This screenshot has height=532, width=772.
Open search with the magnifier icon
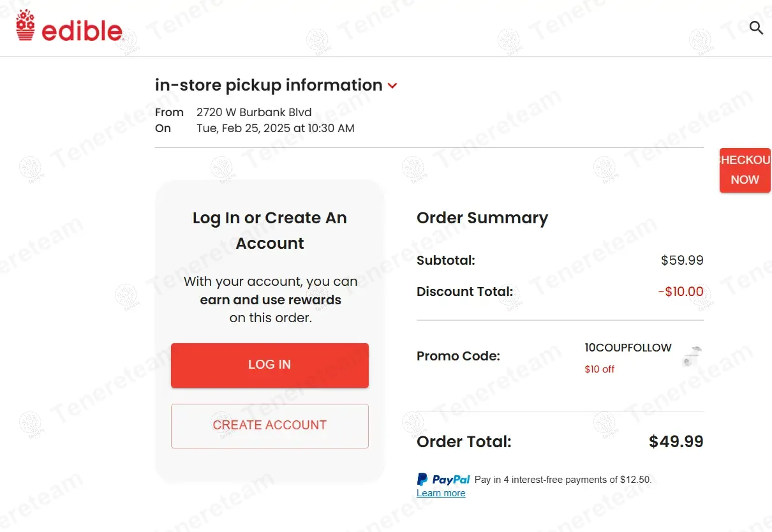tap(756, 27)
